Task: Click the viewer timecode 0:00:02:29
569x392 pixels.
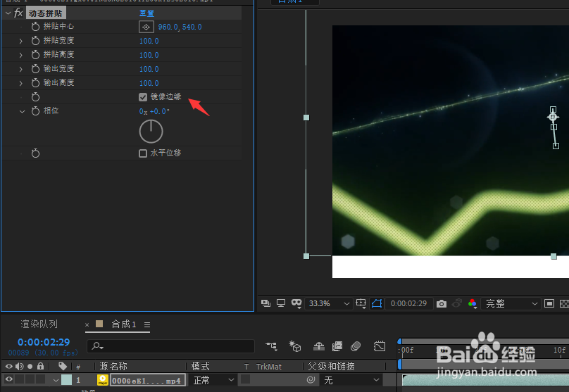Action: 408,303
